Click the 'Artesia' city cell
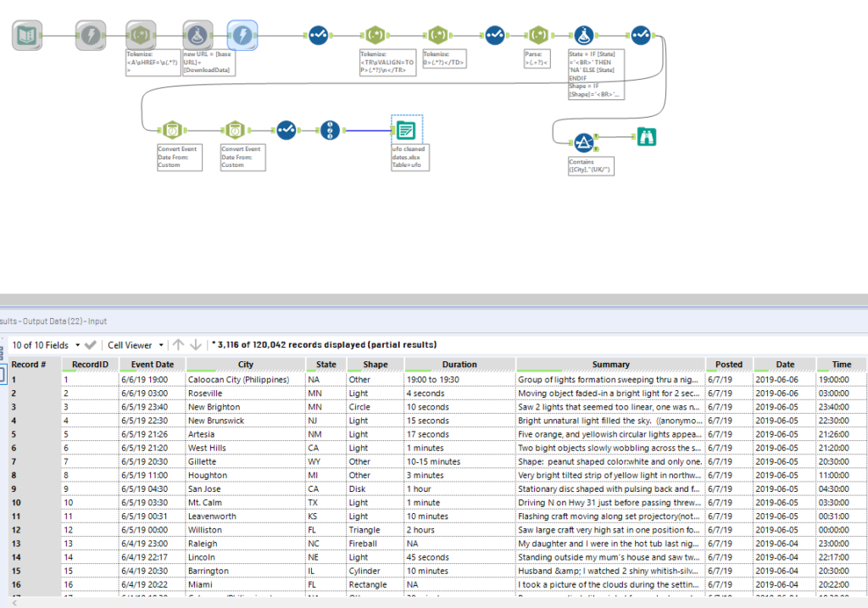Screen dimensions: 868x608 coord(246,434)
